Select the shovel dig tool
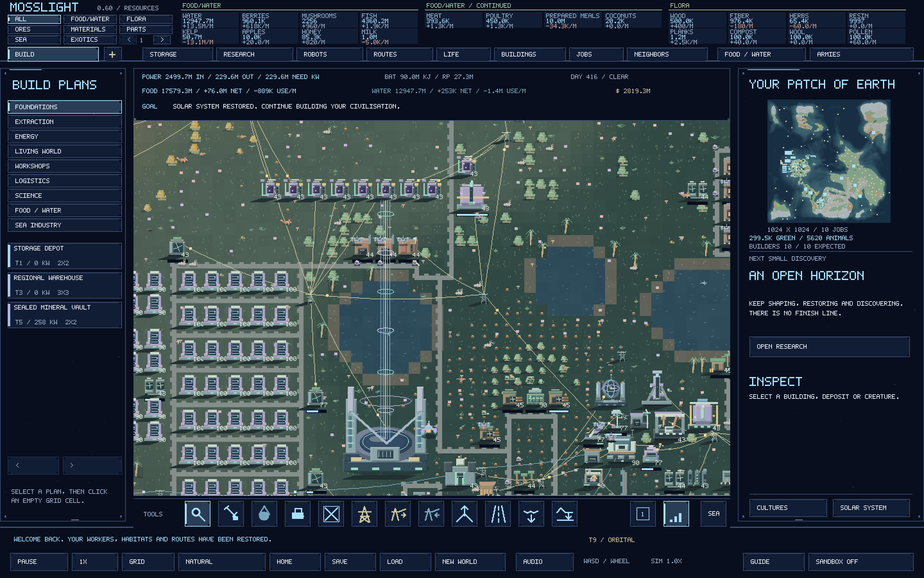 click(231, 514)
